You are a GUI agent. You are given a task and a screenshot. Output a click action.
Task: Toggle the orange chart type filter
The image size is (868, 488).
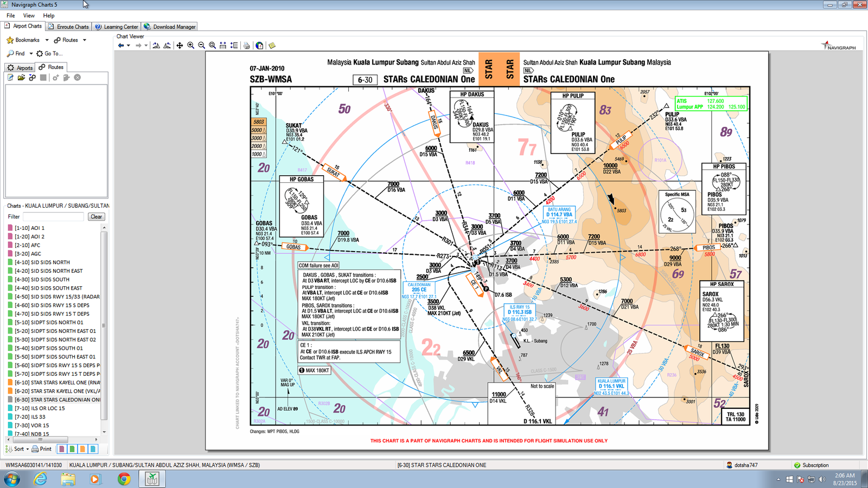[x=82, y=449]
